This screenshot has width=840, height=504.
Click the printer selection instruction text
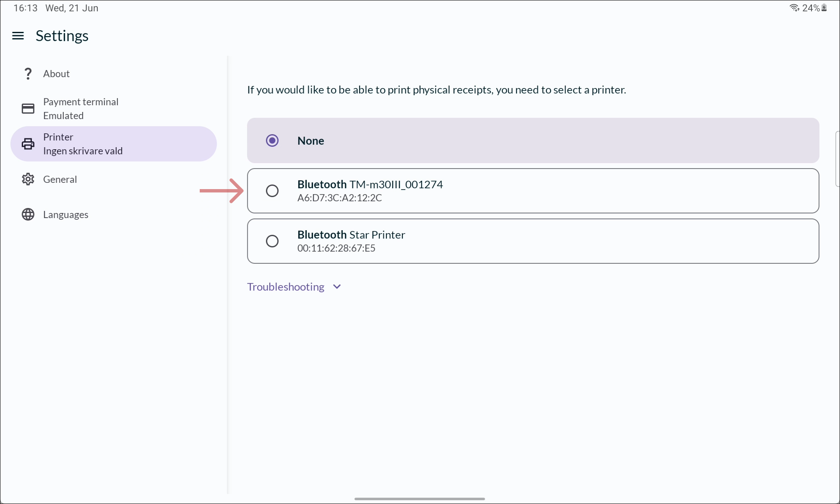click(x=436, y=90)
